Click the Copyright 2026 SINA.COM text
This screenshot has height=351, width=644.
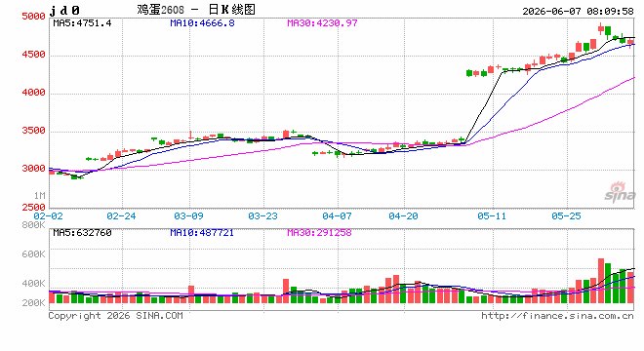115,316
